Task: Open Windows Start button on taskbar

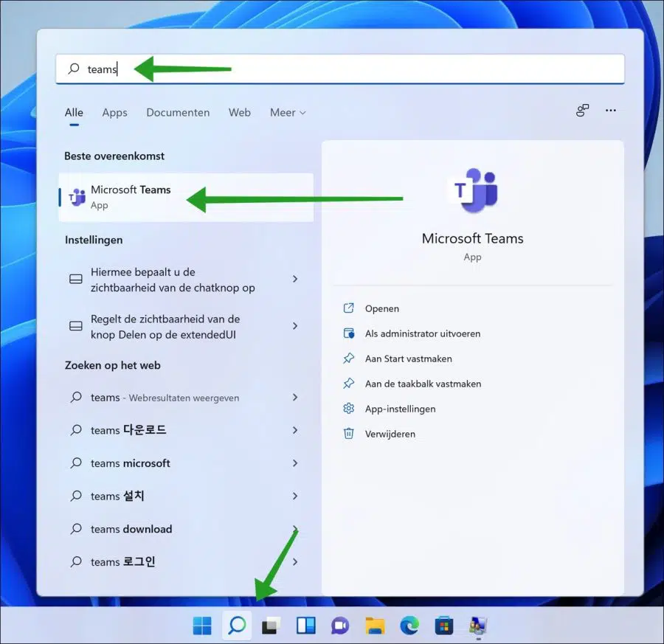Action: 202,626
